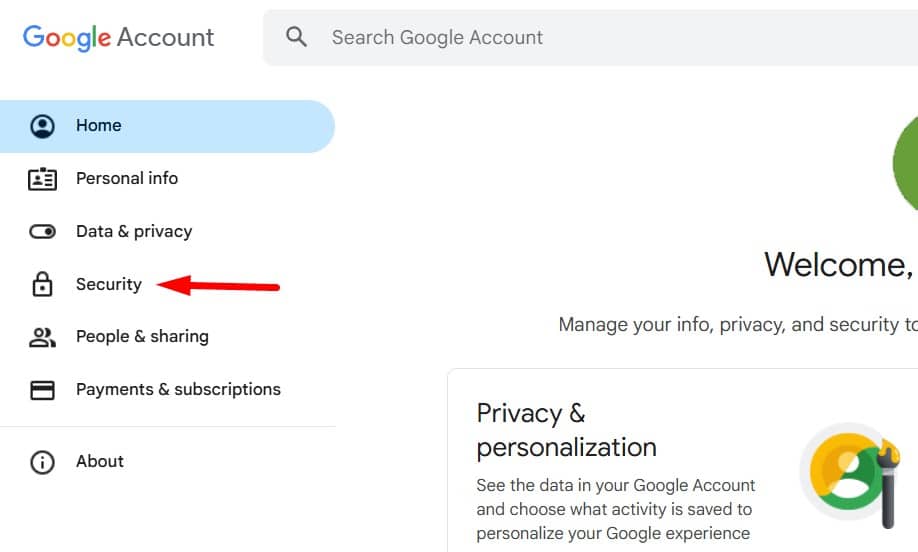This screenshot has height=552, width=918.
Task: Click the About info circle icon
Action: point(42,462)
